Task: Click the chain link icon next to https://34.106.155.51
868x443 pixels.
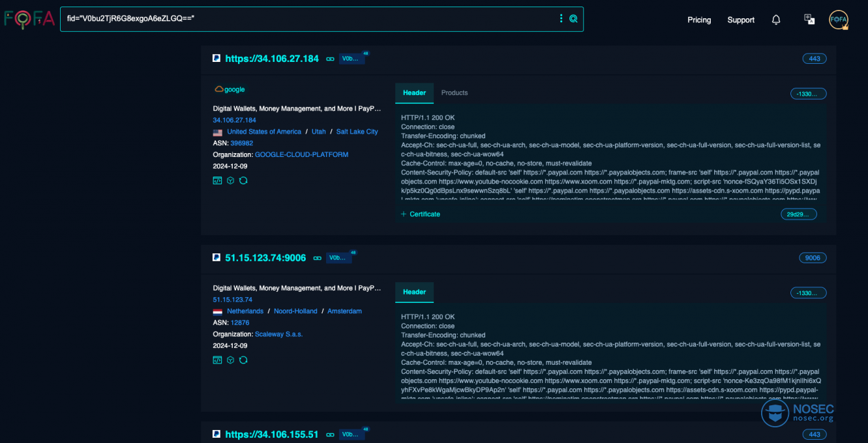Action: pyautogui.click(x=330, y=434)
